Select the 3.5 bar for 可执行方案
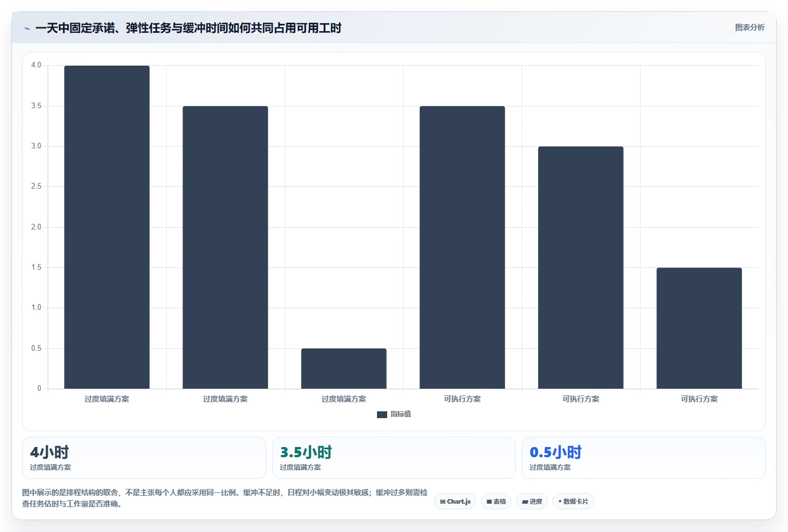The height and width of the screenshot is (532, 788). pyautogui.click(x=462, y=248)
